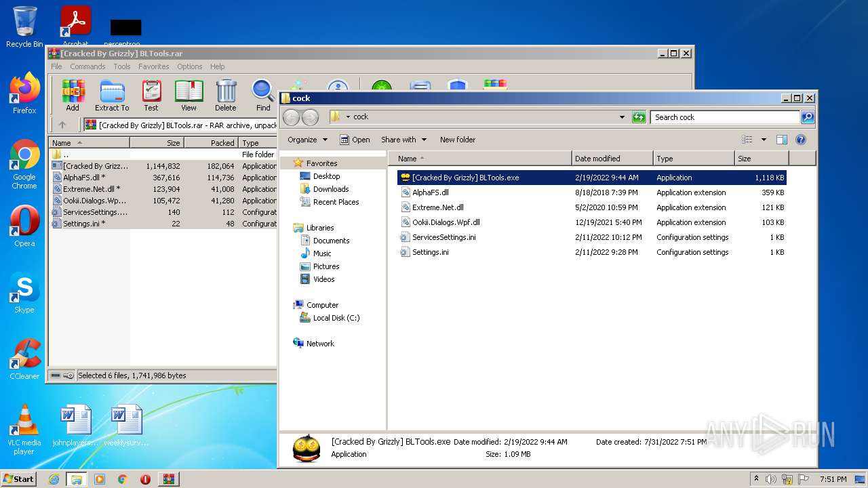Image resolution: width=868 pixels, height=488 pixels.
Task: Open the Options menu
Action: coord(190,66)
